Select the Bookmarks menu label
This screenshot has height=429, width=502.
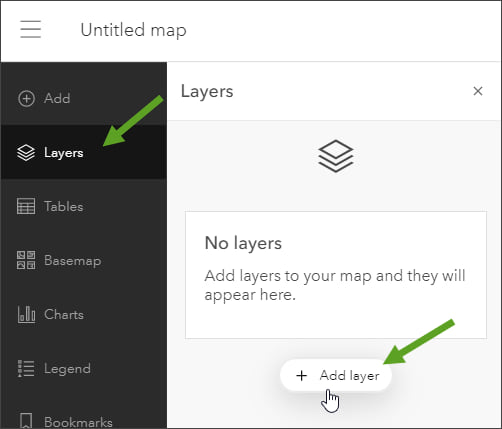(78, 422)
